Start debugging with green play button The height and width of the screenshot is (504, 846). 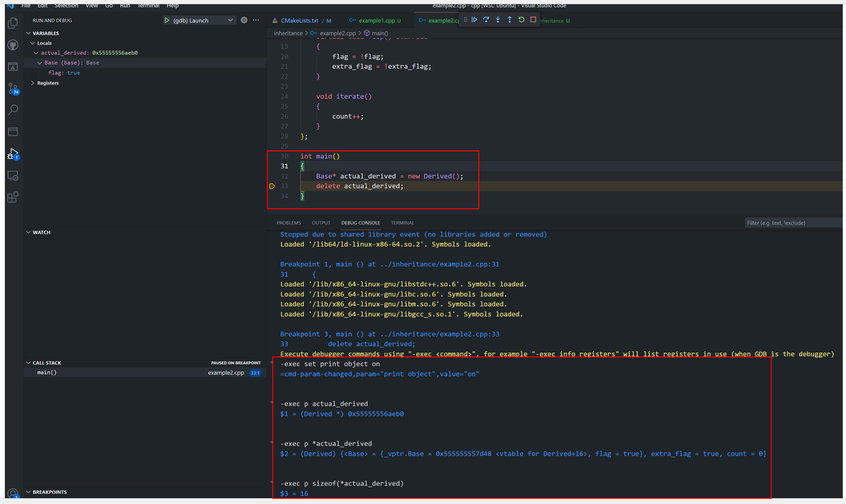tap(167, 20)
